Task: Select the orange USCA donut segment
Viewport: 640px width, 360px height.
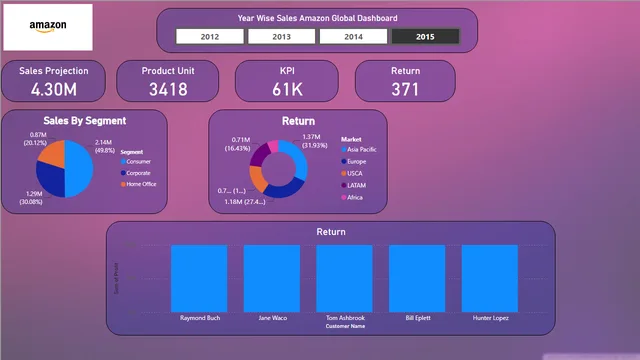Action: 256,178
